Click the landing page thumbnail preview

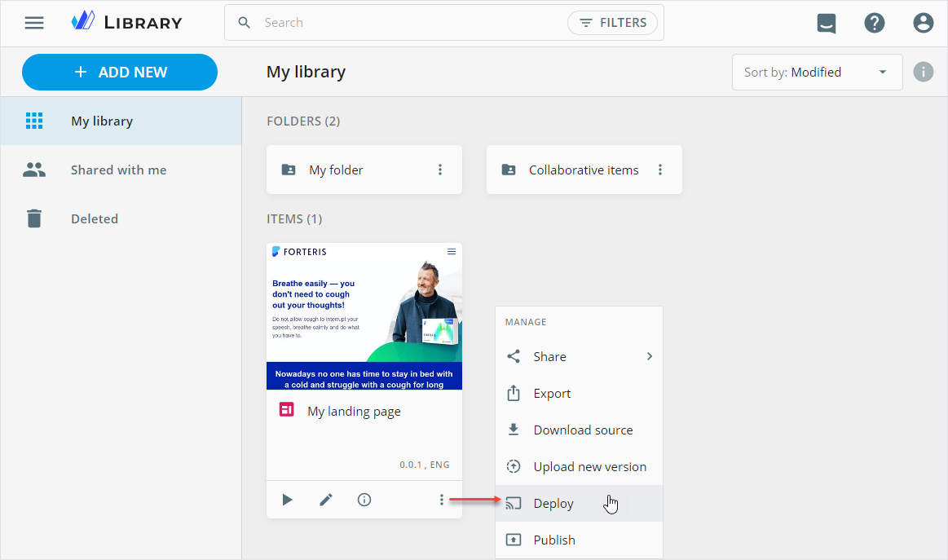click(364, 316)
